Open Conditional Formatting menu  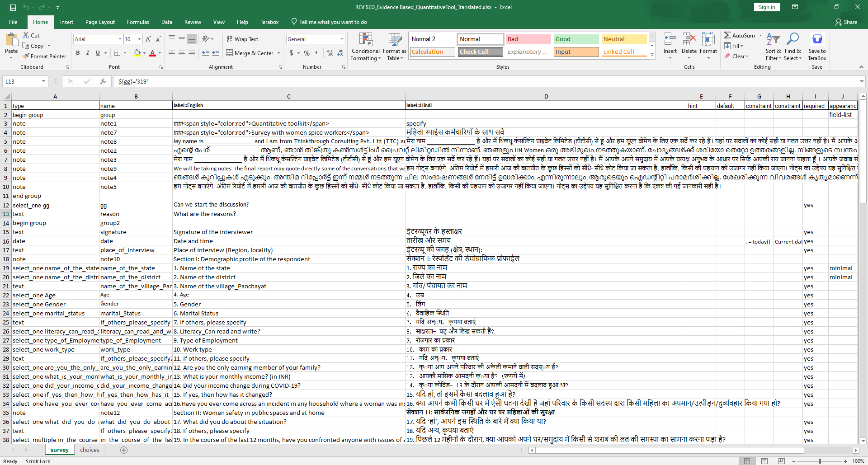click(366, 47)
